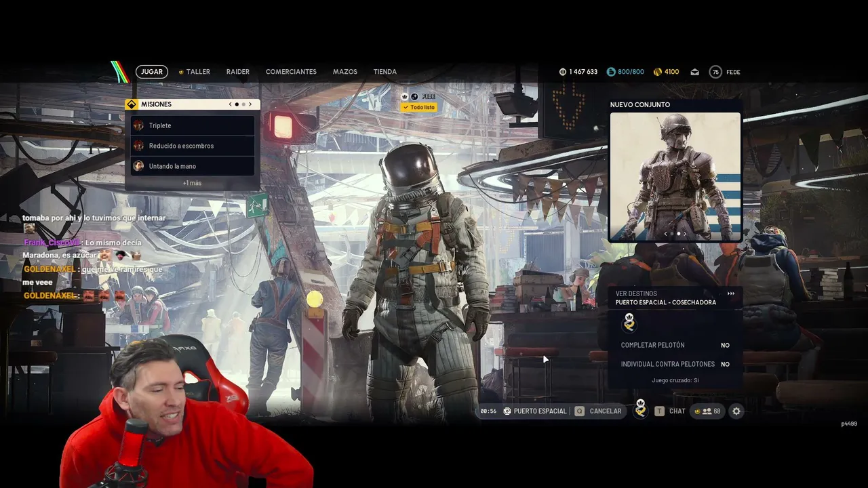Open the Untando la mano mission
868x488 pixels.
(193, 166)
